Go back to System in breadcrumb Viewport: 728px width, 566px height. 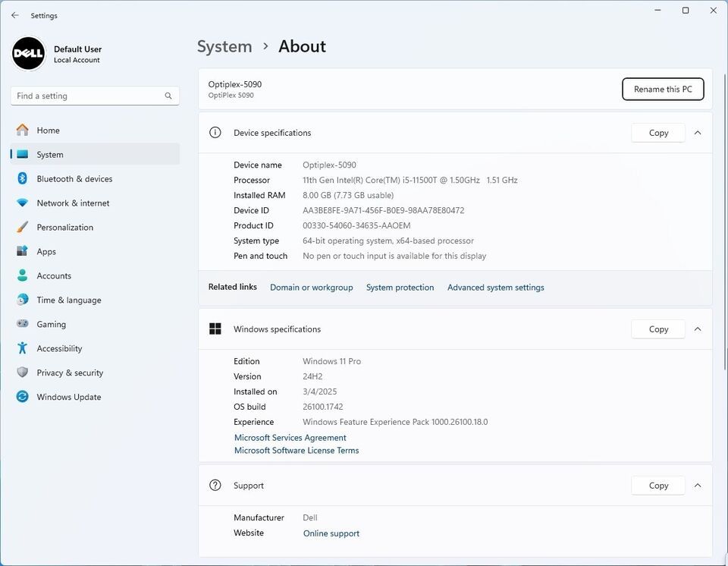[x=224, y=46]
